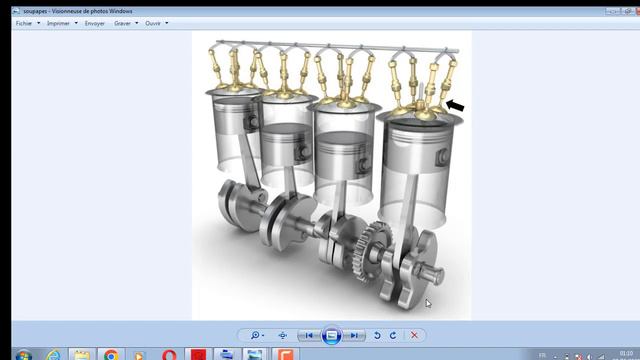This screenshot has height=360, width=640.
Task: Expand the Fichier dropdown arrow
Action: [38, 23]
